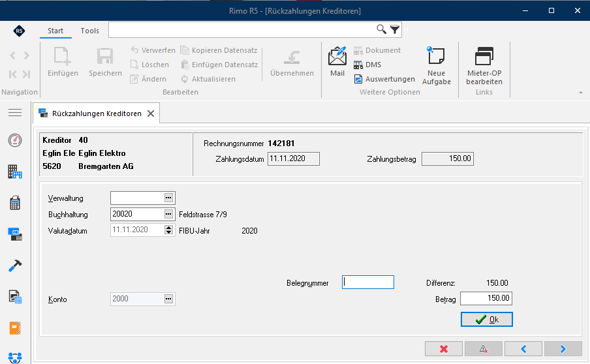Click the warning triangle button
Viewport: 590px width, 364px height.
click(484, 349)
